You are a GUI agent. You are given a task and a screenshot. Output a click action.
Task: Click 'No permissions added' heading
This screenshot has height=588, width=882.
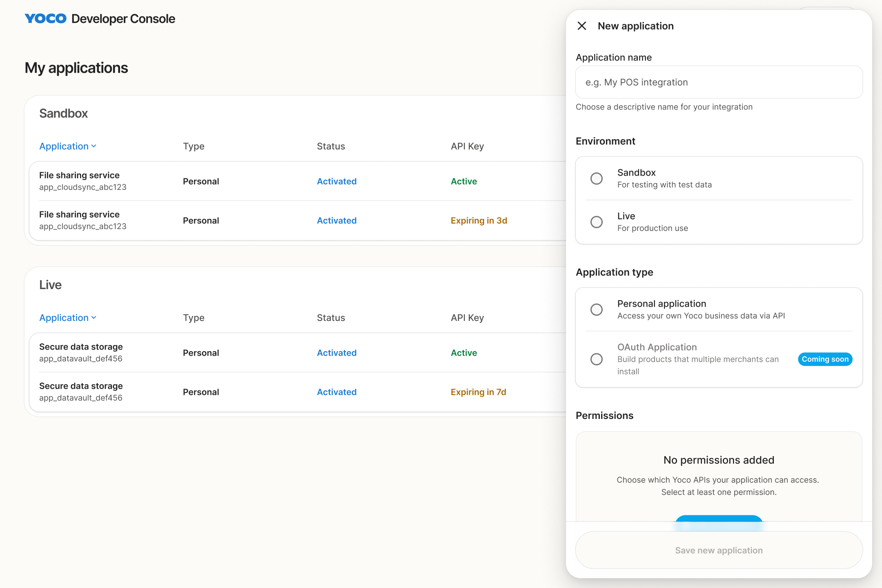(x=719, y=460)
